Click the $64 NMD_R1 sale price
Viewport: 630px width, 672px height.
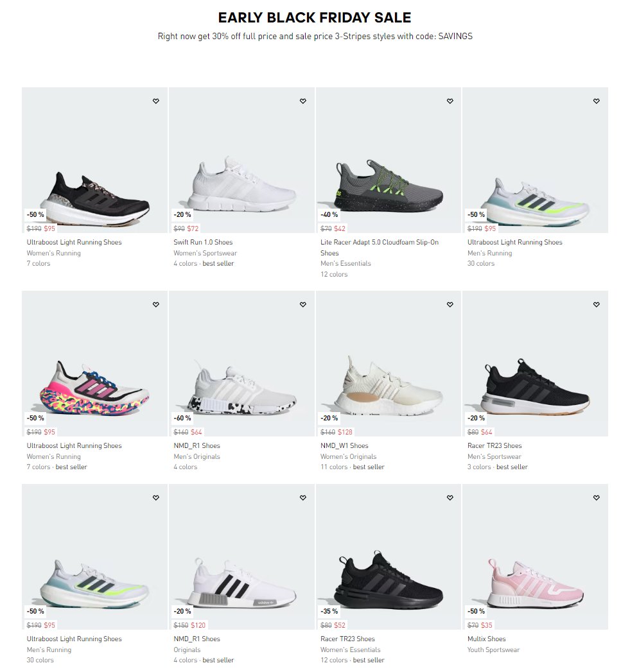[x=197, y=432]
